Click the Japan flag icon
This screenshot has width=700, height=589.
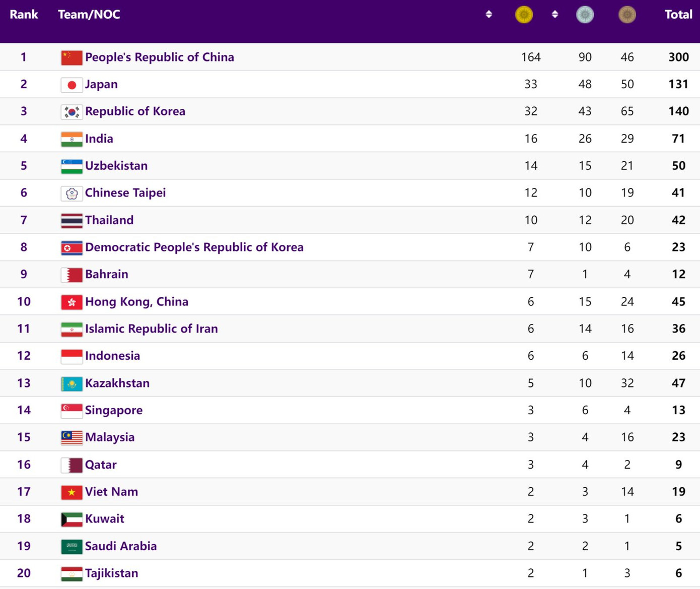pos(72,84)
